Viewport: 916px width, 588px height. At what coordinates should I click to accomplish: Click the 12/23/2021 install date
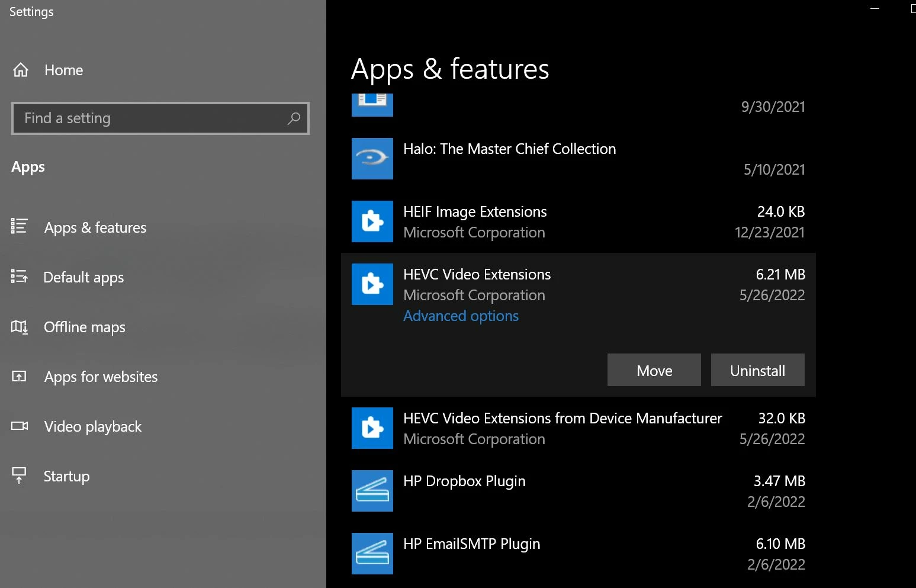click(770, 233)
